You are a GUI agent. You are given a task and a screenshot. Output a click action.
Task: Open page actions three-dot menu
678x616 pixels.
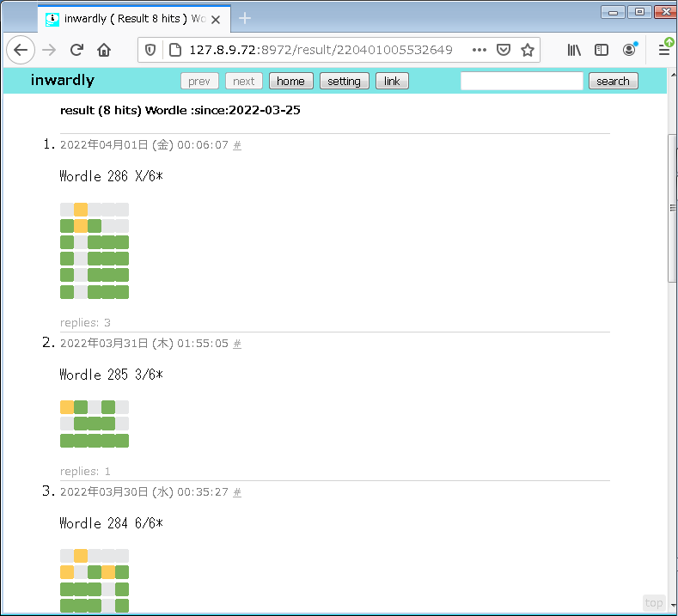(x=479, y=50)
